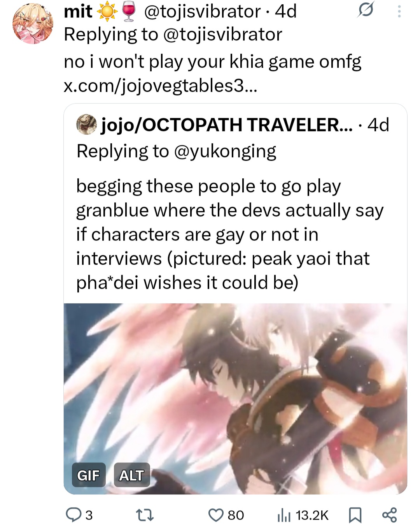The width and height of the screenshot is (420, 531).
Task: Show the ALT image description
Action: pos(131,475)
